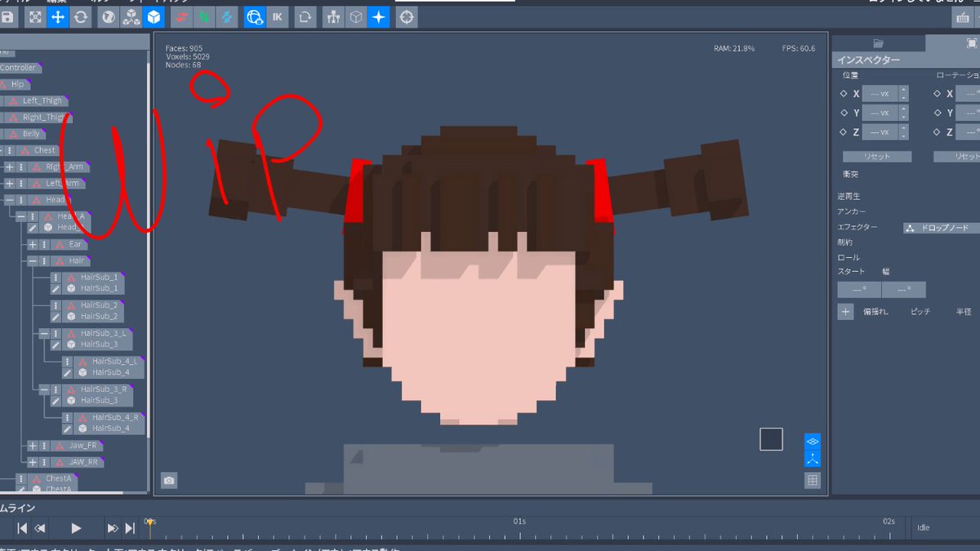Toggle the blue eye view icon in viewport
This screenshot has height=551, width=980.
813,441
